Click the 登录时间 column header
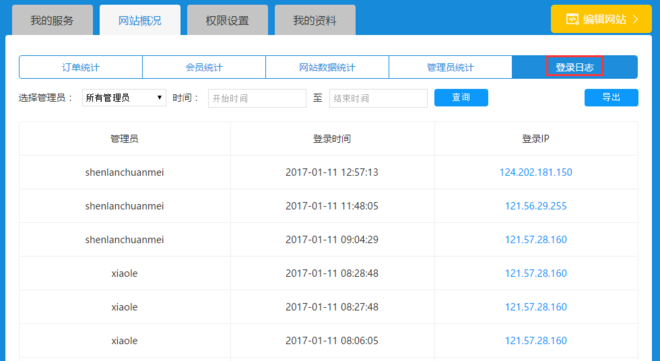Viewport: 660px width, 361px height. point(332,139)
